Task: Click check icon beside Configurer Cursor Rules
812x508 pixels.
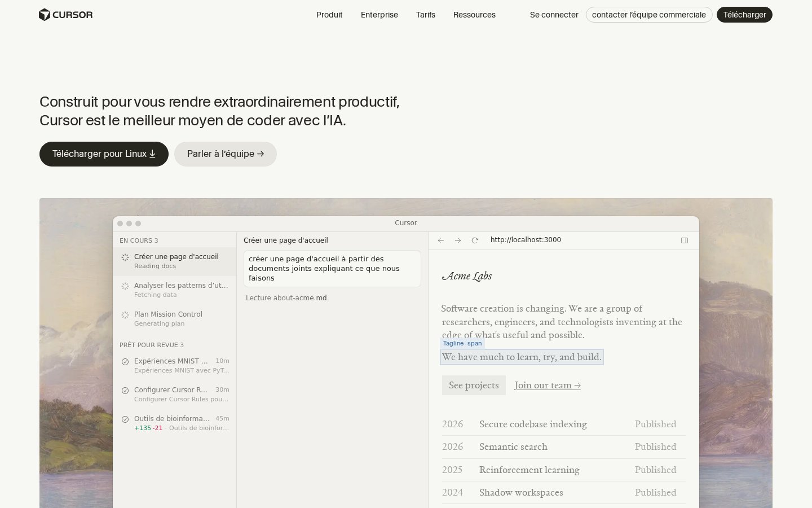Action: point(125,391)
